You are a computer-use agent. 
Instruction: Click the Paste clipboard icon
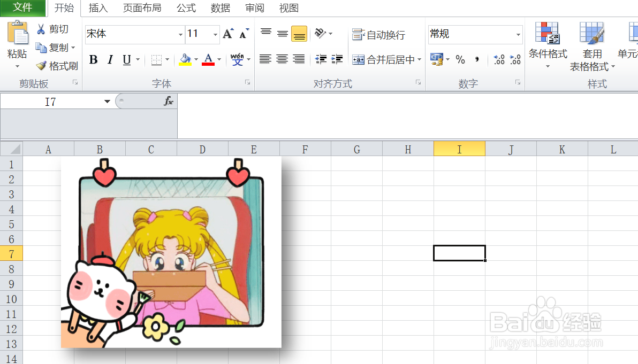18,33
